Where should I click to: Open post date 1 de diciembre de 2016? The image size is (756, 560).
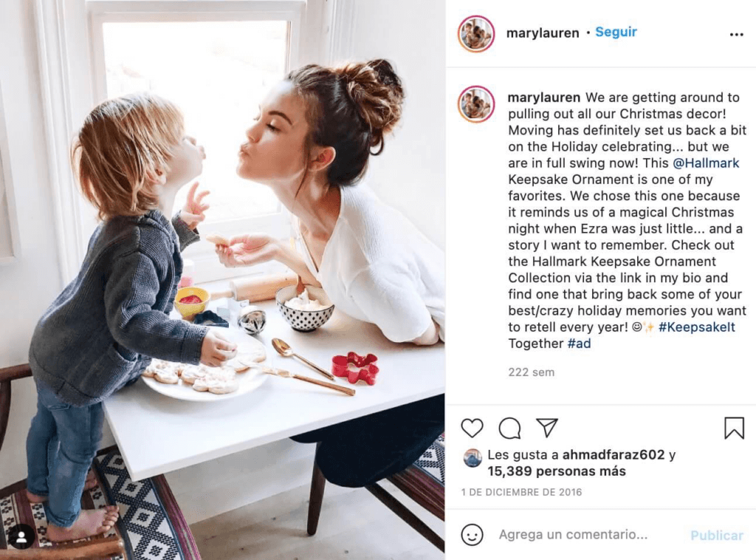(521, 492)
